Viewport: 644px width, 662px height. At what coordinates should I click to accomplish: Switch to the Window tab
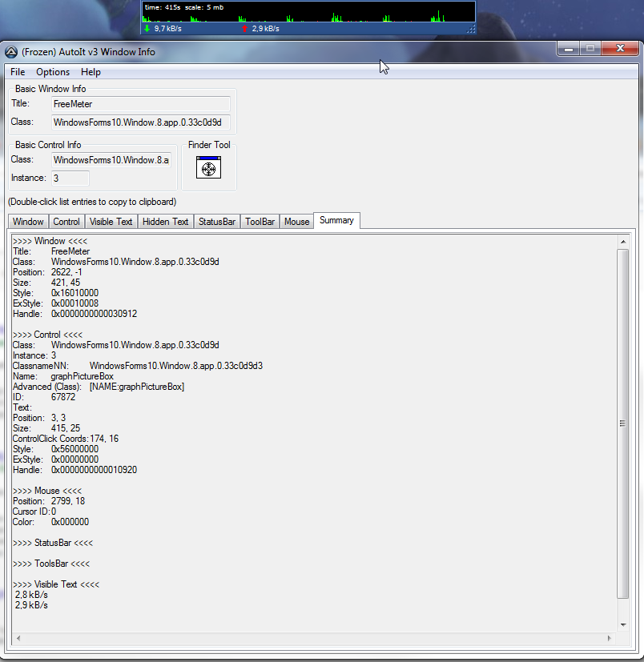point(28,222)
